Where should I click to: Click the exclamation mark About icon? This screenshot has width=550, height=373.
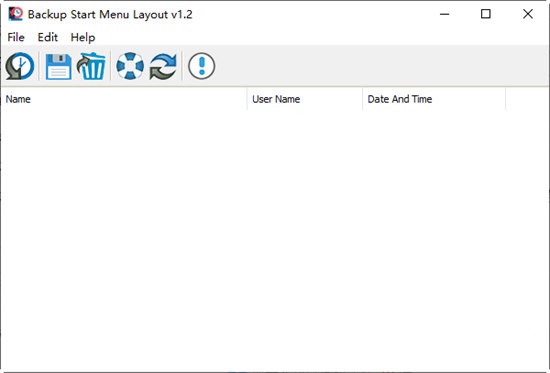tap(201, 66)
